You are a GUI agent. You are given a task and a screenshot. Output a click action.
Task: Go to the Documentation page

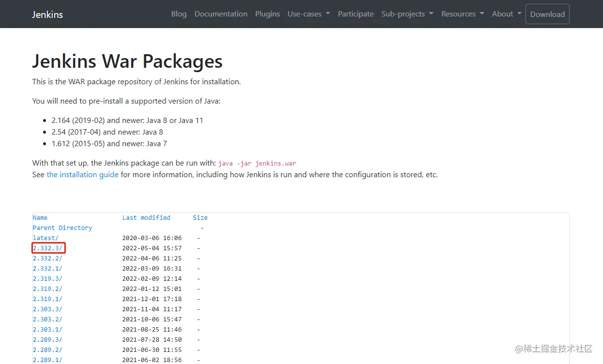tap(221, 14)
